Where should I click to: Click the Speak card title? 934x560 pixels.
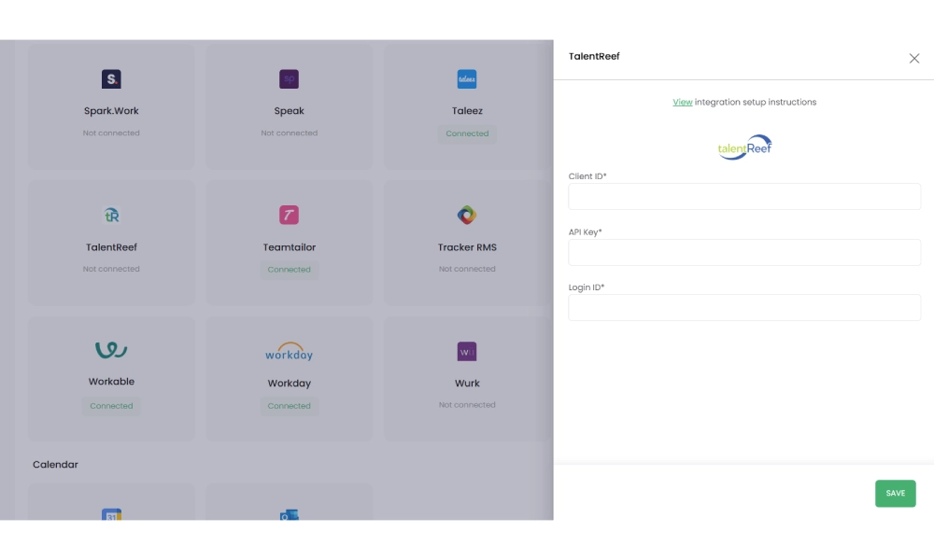coord(289,111)
